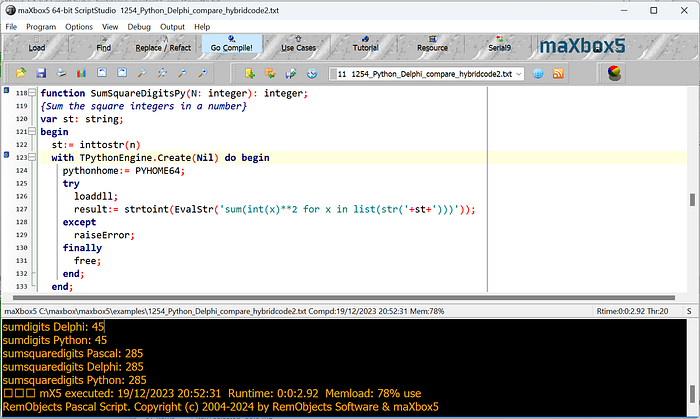Open the File menu
The height and width of the screenshot is (419, 700).
click(x=11, y=27)
